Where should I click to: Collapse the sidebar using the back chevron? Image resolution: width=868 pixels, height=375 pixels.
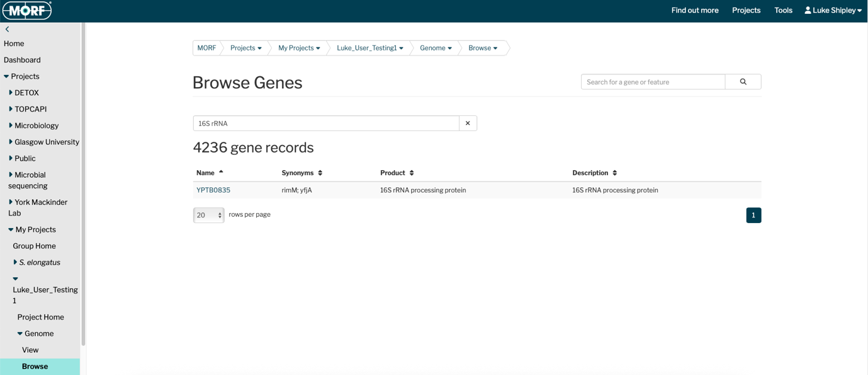(x=8, y=30)
